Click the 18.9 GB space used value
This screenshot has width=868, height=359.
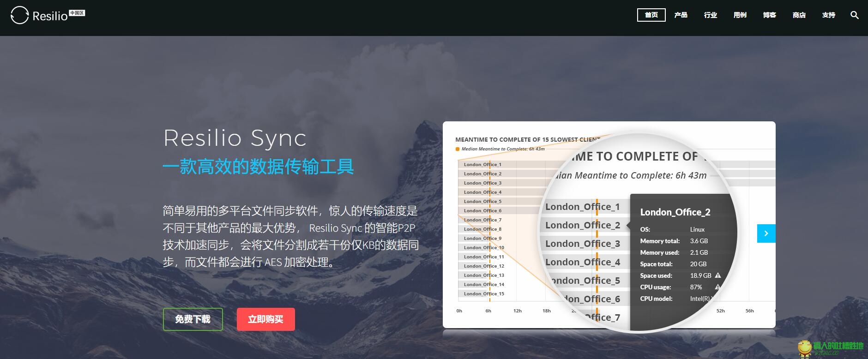(700, 275)
